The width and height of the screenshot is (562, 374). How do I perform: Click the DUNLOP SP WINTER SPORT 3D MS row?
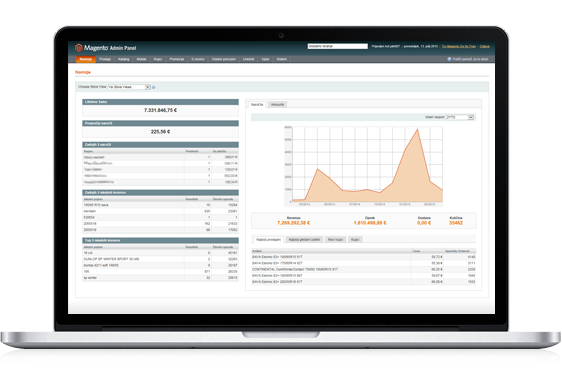161,259
